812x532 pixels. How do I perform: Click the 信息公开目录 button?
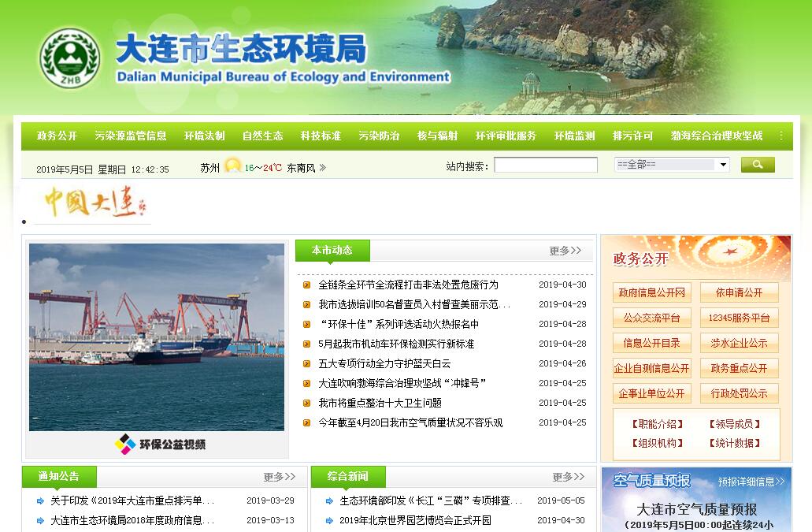pos(652,343)
